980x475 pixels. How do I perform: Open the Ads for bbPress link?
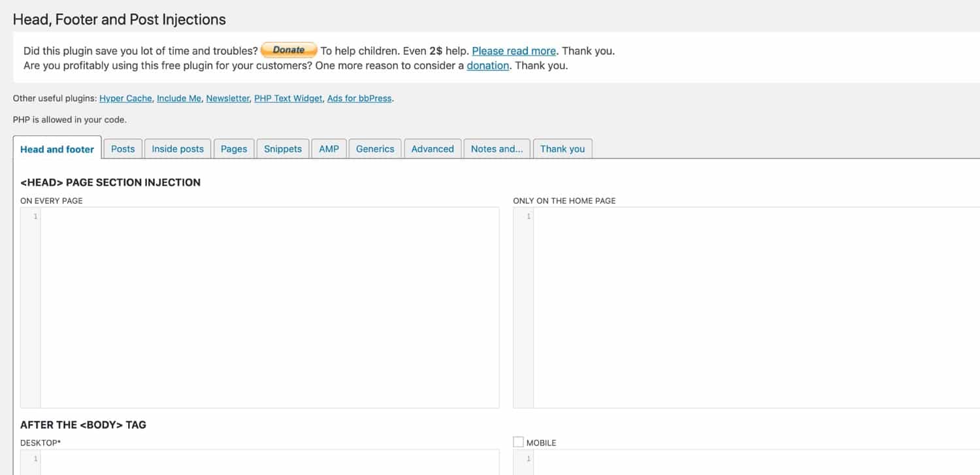pyautogui.click(x=359, y=98)
